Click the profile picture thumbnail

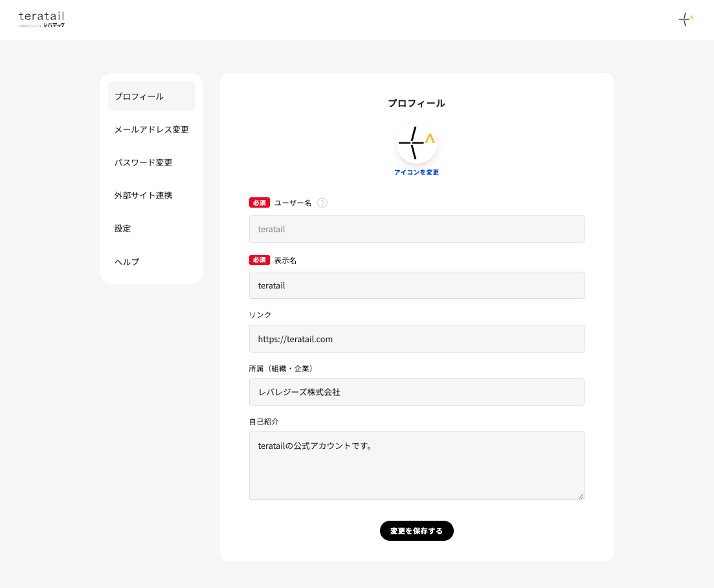(416, 142)
